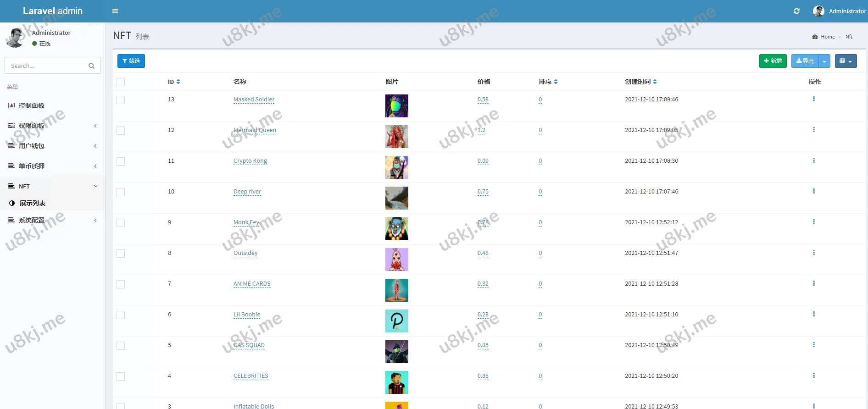Sort by 排序 column icon
868x409 pixels.
(x=556, y=82)
